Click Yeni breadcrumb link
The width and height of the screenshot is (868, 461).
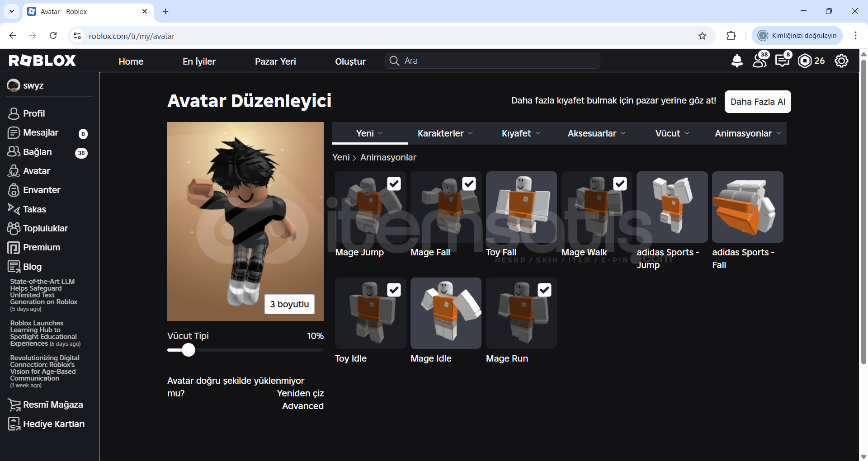tap(341, 157)
